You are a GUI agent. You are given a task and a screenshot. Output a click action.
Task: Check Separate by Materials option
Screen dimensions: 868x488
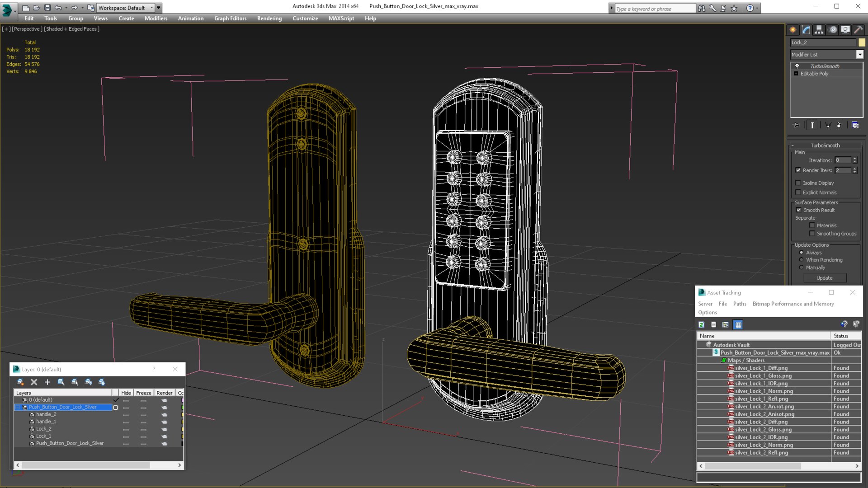[812, 225]
